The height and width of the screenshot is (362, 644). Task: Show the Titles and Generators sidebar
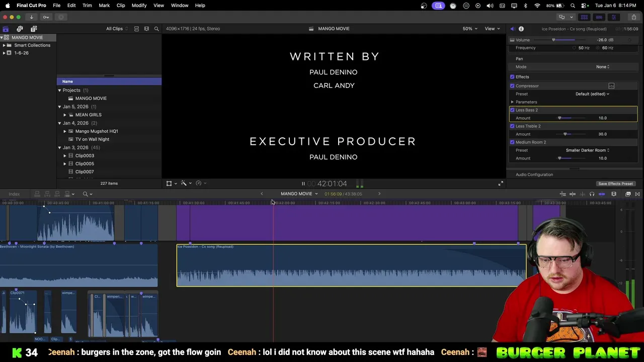coord(34,29)
